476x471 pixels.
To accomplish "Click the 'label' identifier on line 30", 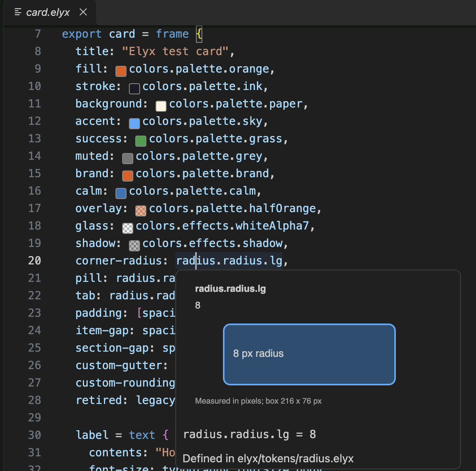I will [92, 435].
